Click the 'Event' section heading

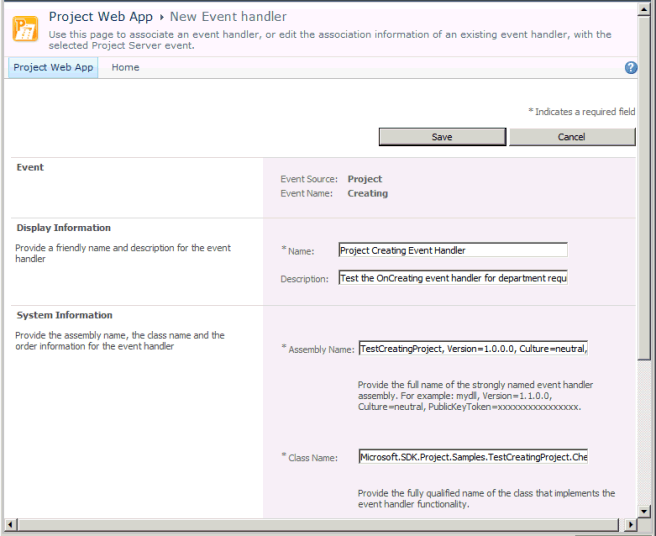coord(30,167)
